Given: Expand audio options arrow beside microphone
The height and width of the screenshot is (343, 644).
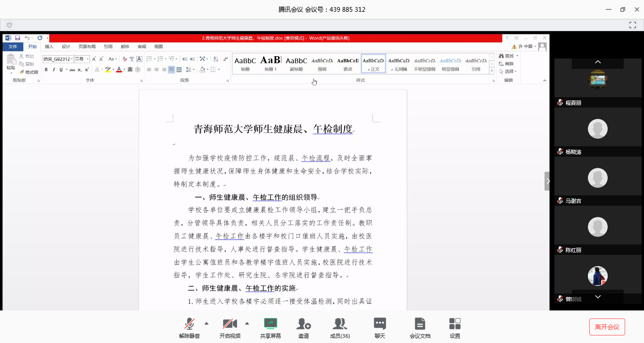Looking at the screenshot, I should point(206,323).
